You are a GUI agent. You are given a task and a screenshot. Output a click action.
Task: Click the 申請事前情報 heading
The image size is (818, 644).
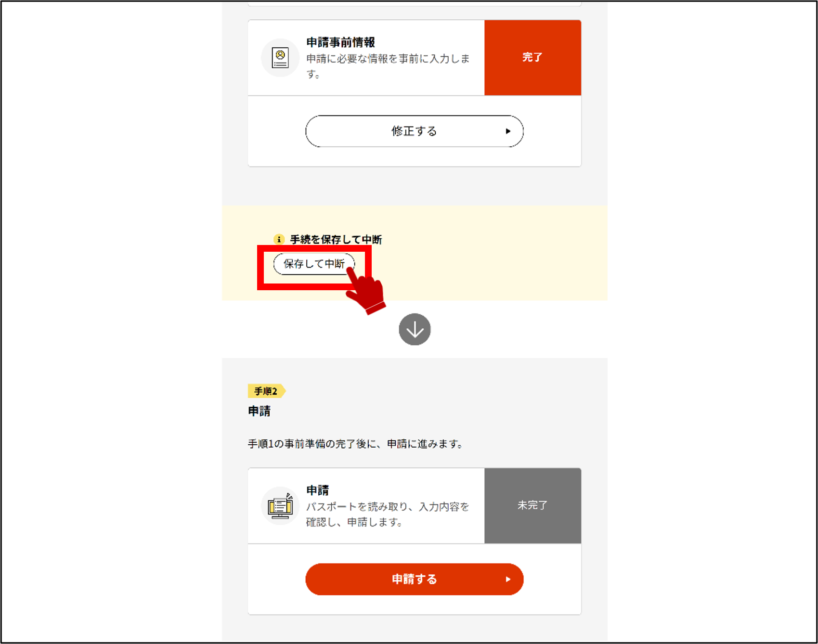(340, 42)
